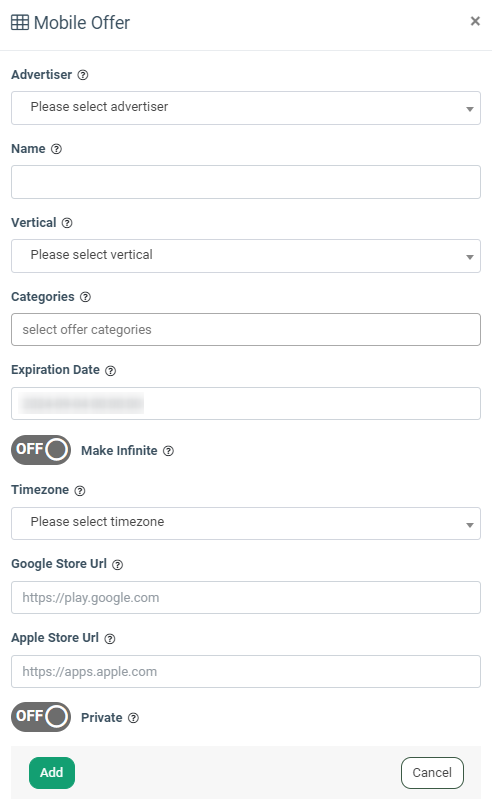This screenshot has height=810, width=492.
Task: Click the green Add button
Action: tap(52, 773)
